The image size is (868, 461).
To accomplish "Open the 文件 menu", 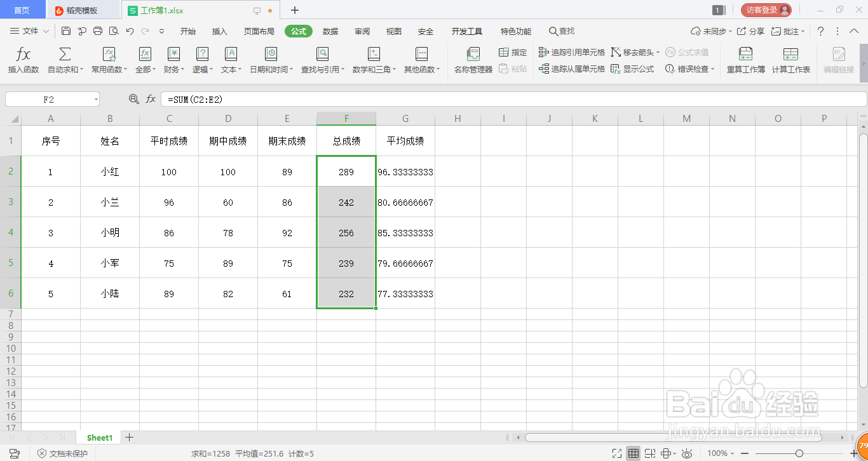I will click(31, 30).
